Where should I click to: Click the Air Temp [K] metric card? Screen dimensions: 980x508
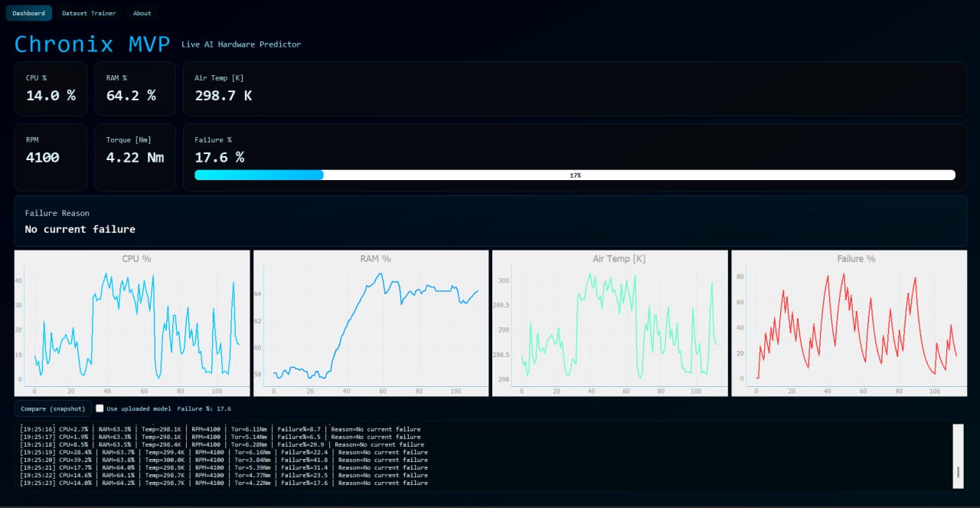click(574, 88)
